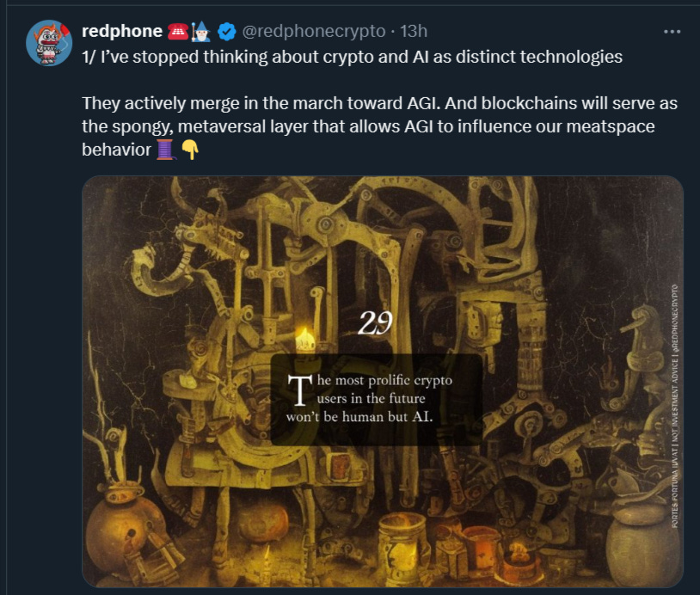Open the tweet via the 13h timestamp

pyautogui.click(x=414, y=31)
